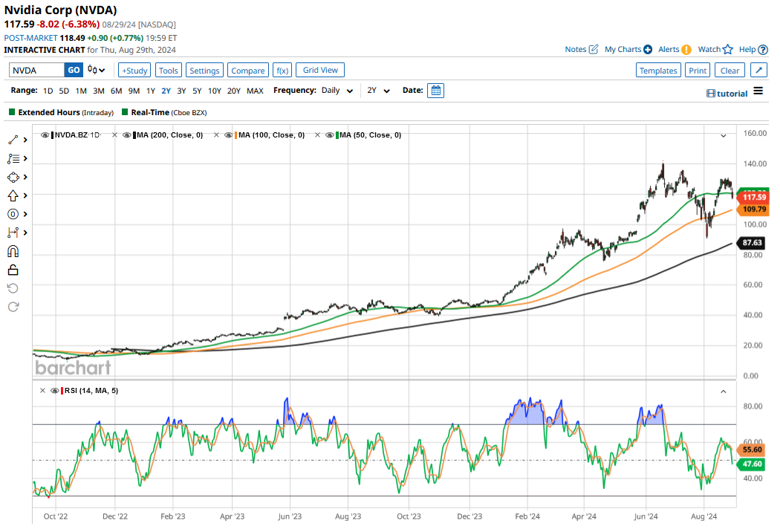Open the chart type candlestick dropdown
Image resolution: width=780 pixels, height=532 pixels.
(96, 71)
